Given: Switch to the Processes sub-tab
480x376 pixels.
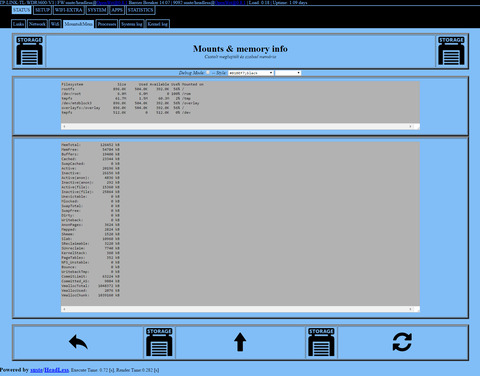Looking at the screenshot, I should [107, 24].
